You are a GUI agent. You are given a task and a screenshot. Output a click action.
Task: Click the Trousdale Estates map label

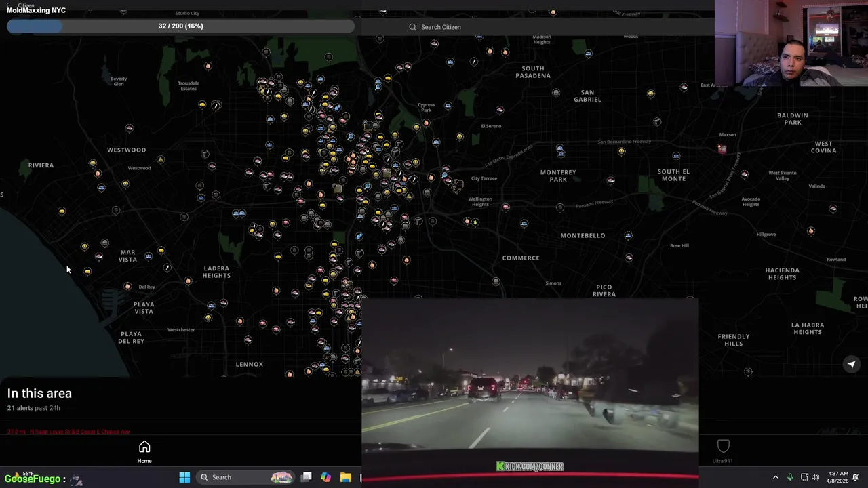(189, 86)
